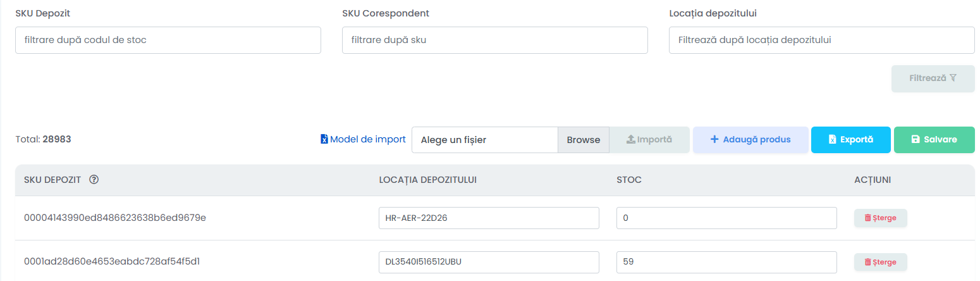Click the stock field showing 59
The image size is (980, 281).
(726, 262)
